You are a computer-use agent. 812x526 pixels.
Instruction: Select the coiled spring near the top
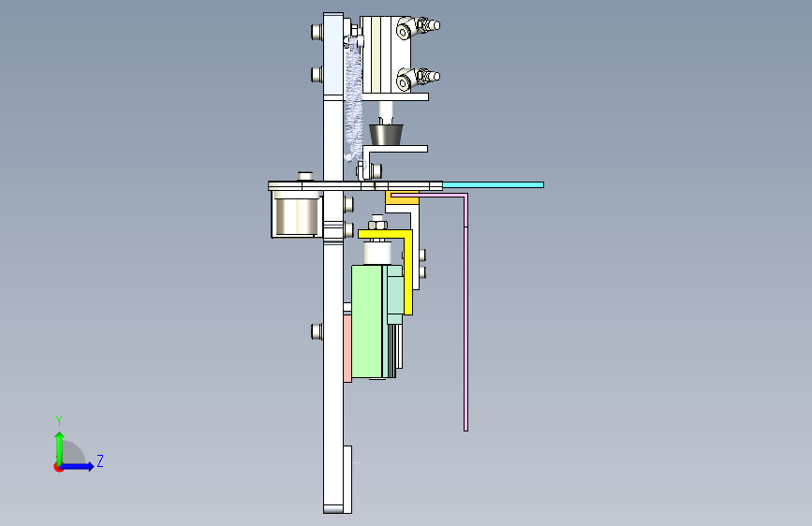pos(354,98)
